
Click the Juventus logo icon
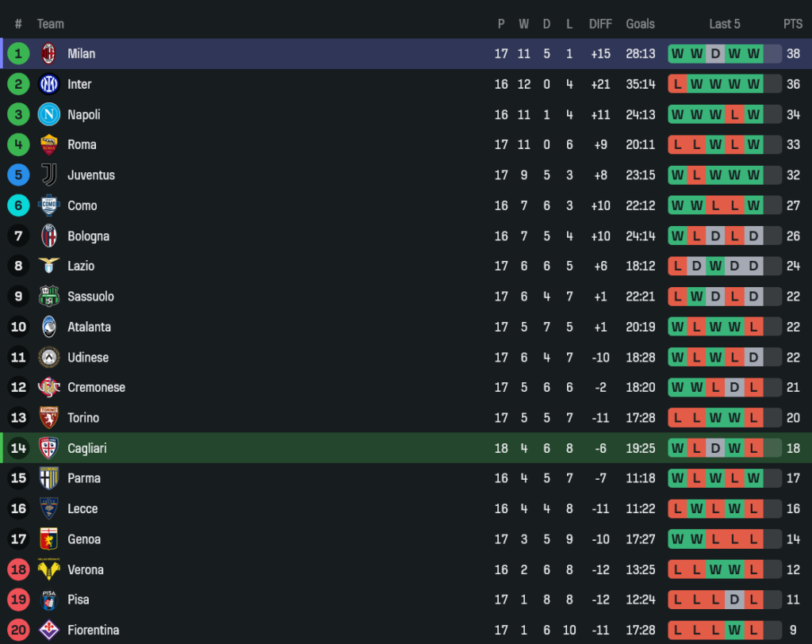click(49, 175)
